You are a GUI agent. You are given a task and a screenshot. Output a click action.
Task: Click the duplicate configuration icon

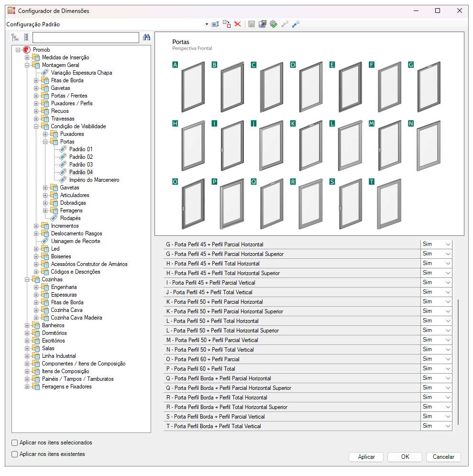coord(227,24)
